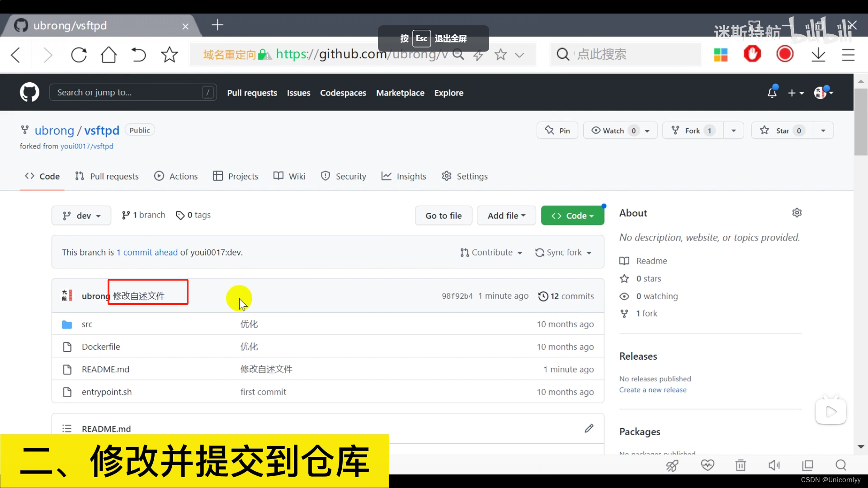
Task: Open the dev branch selector
Action: click(x=81, y=216)
